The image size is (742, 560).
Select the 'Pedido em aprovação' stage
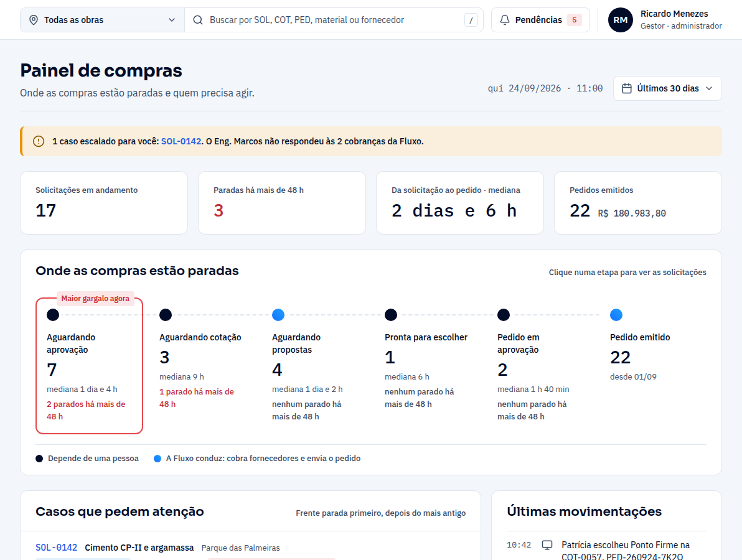pos(540,366)
